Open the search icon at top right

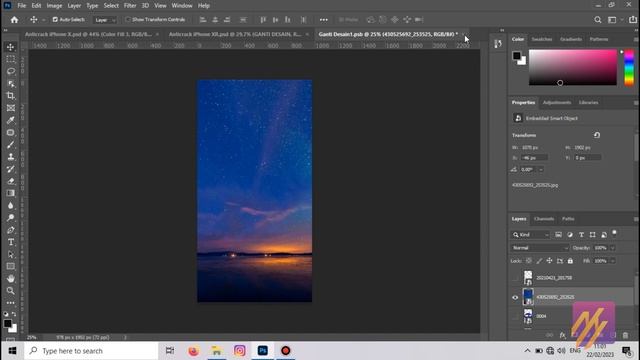pyautogui.click(x=598, y=20)
